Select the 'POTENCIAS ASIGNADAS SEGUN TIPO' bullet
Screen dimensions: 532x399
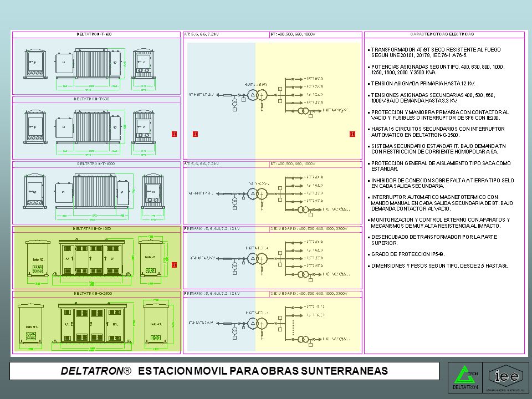(x=437, y=70)
